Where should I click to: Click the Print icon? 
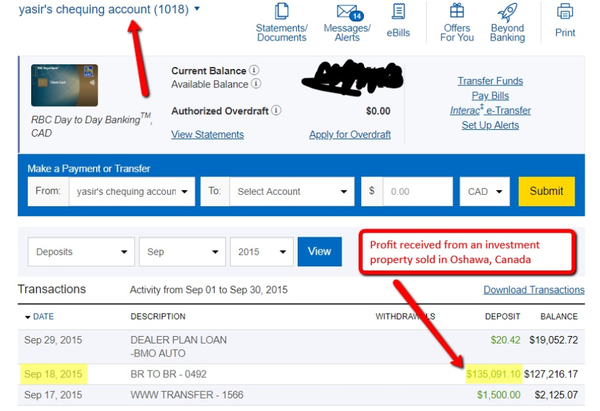(565, 11)
